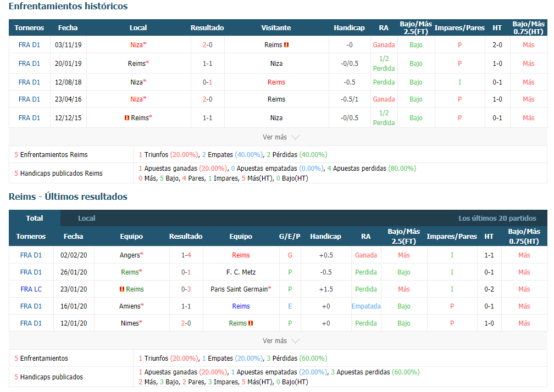Click '5 Enfrentamientos Reims' summary label
The image size is (554, 392).
click(x=51, y=154)
